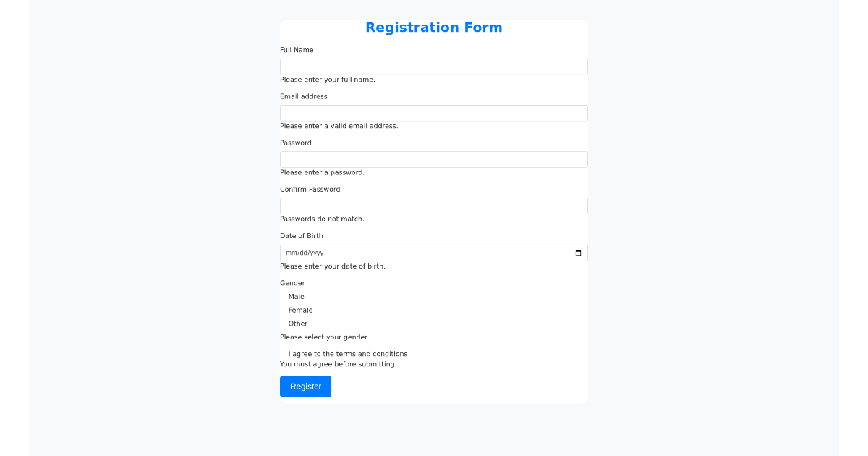Click the Gender section label

292,282
